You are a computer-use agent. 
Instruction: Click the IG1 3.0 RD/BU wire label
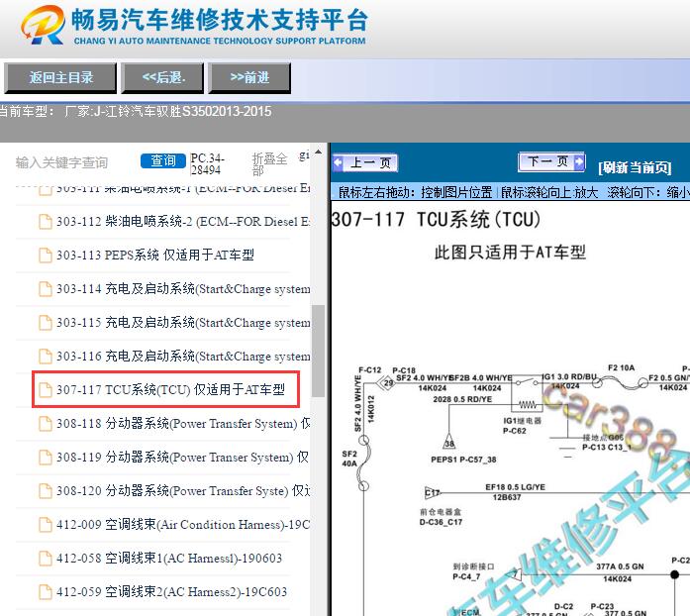pyautogui.click(x=569, y=377)
